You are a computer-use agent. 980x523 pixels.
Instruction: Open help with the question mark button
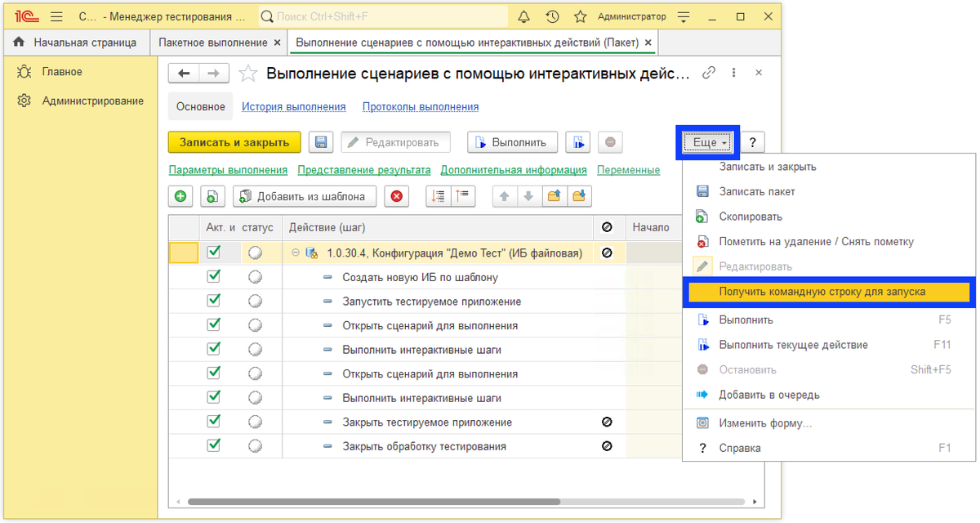[752, 142]
